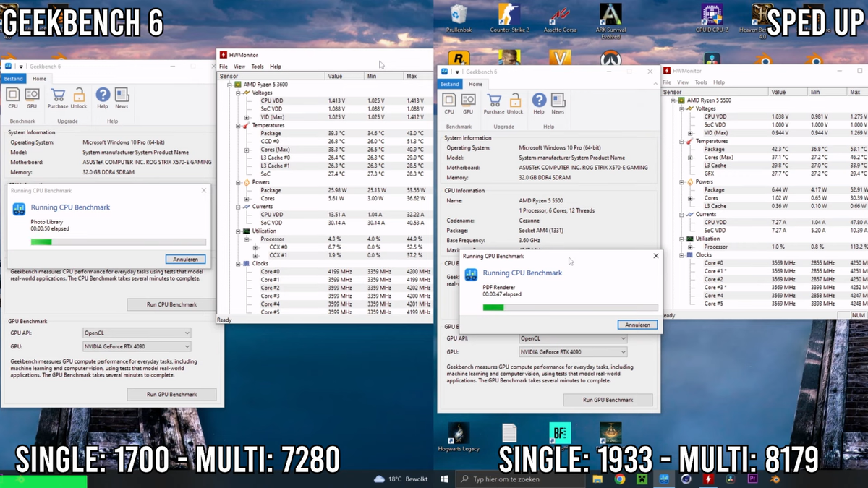The height and width of the screenshot is (488, 868).
Task: Collapse AMD Ryzen 5 5500 tree node
Action: (x=673, y=100)
